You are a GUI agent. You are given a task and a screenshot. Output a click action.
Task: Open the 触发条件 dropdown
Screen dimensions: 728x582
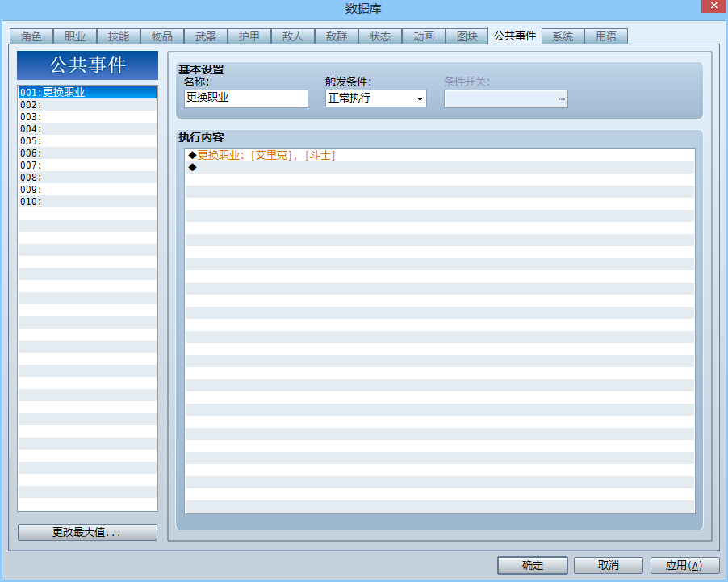[x=376, y=98]
